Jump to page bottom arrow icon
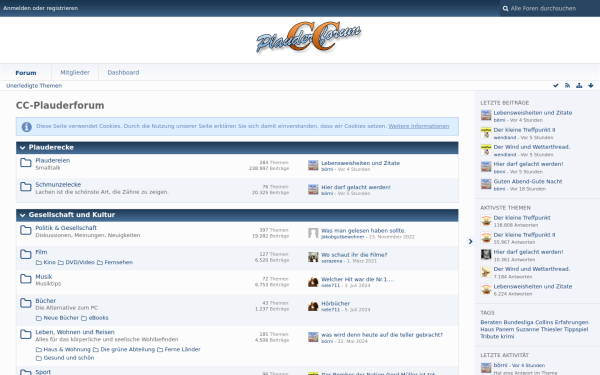 coord(591,86)
